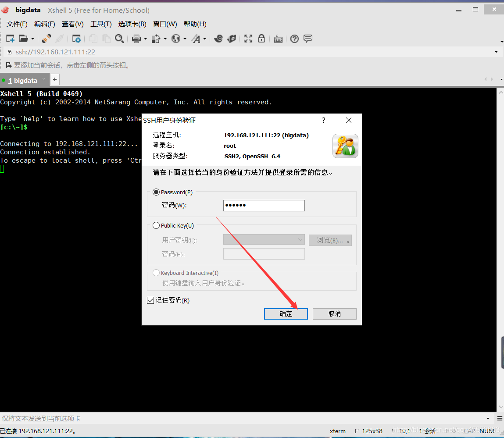The height and width of the screenshot is (438, 504).
Task: Toggle the 记住密码 checkbox
Action: pos(150,300)
